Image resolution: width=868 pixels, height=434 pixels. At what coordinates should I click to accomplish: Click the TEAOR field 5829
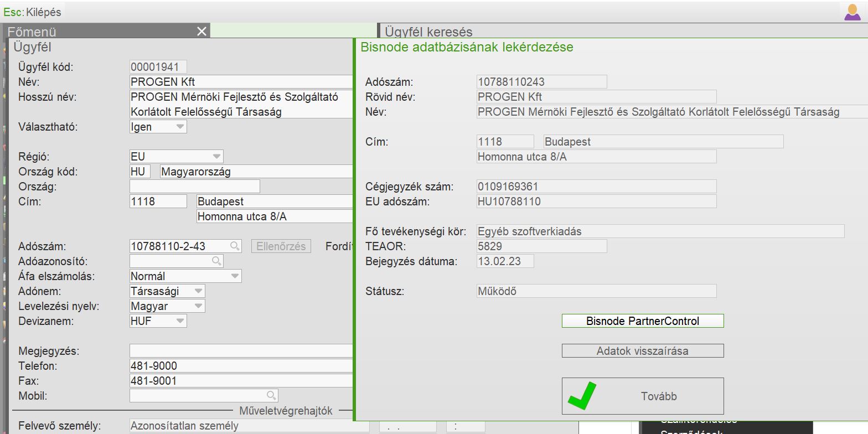tap(542, 246)
